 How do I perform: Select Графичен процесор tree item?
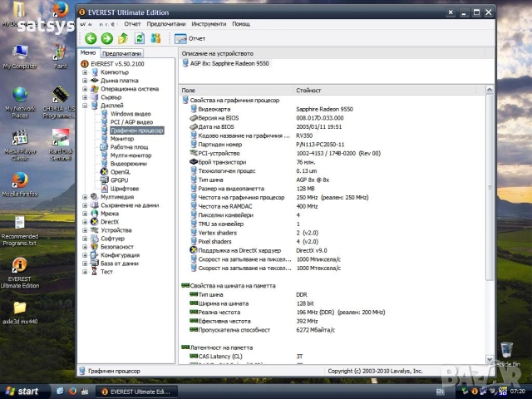point(137,131)
